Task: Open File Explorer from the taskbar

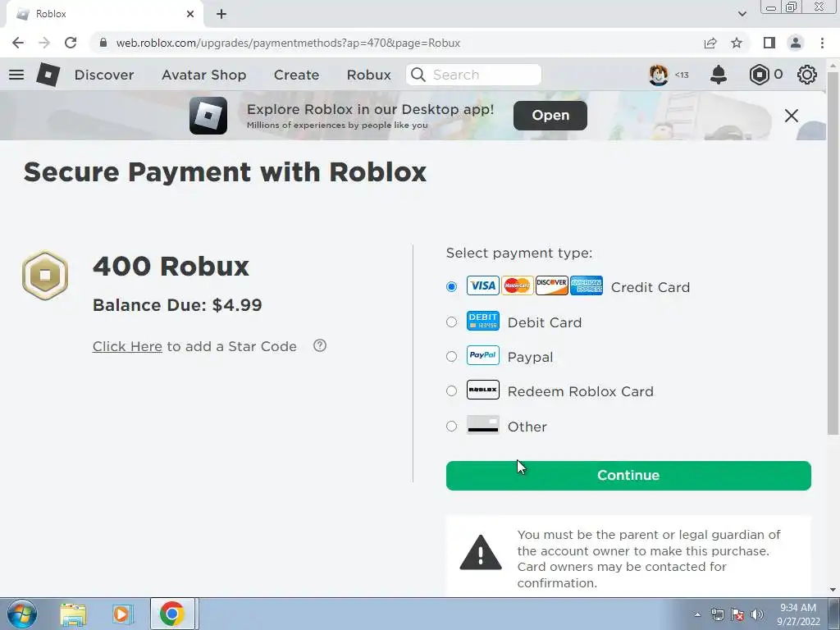Action: click(x=73, y=614)
